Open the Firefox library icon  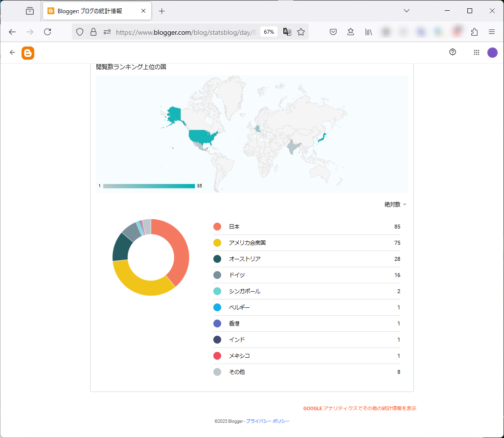click(x=368, y=32)
